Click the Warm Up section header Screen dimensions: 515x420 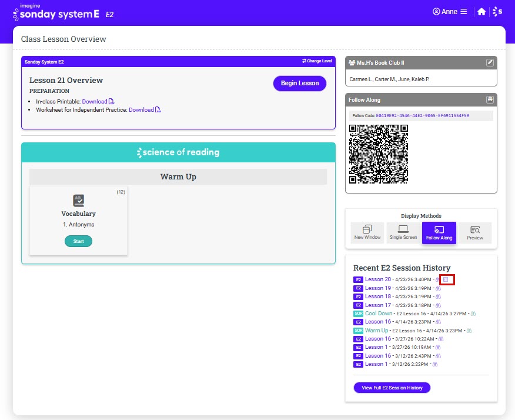178,177
